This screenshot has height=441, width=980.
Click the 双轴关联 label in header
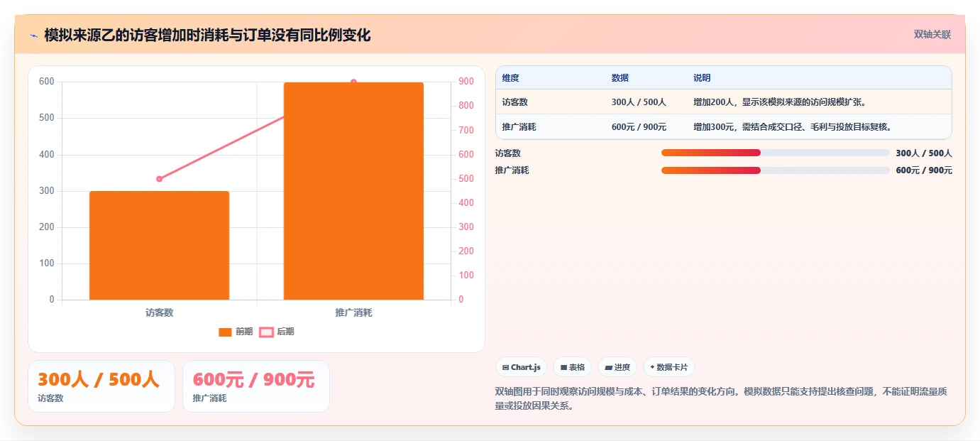click(932, 34)
